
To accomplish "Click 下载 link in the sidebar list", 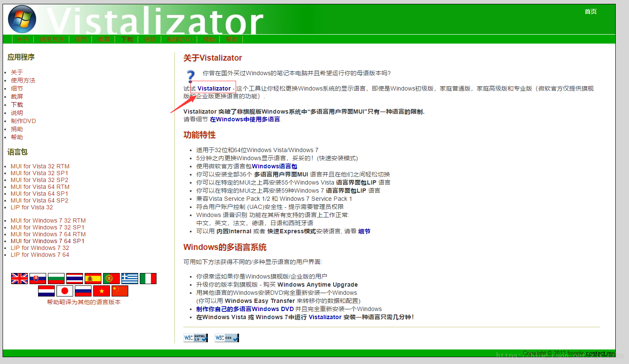I will 17,105.
